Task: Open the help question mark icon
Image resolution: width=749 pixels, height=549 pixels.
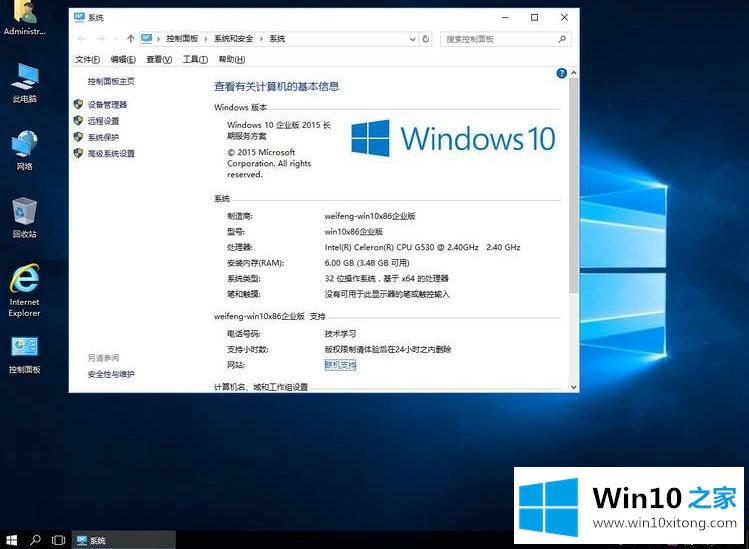Action: click(562, 73)
